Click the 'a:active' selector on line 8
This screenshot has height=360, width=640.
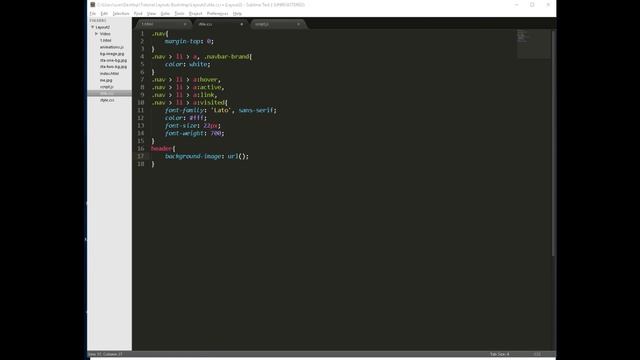pyautogui.click(x=207, y=87)
